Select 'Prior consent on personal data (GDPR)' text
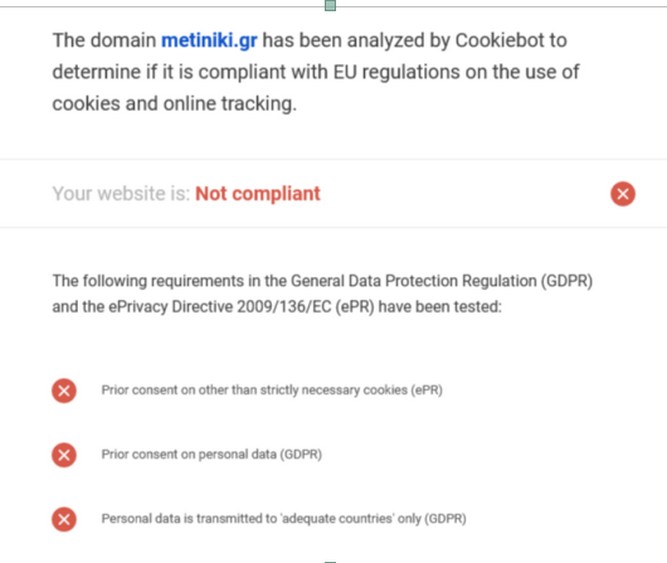667x563 pixels. point(211,455)
